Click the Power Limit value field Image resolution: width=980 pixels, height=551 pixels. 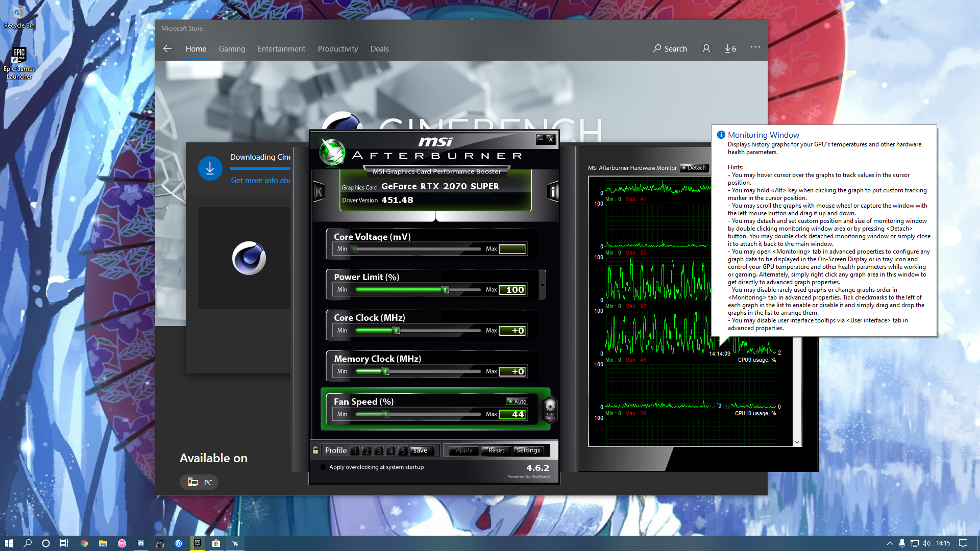coord(512,290)
